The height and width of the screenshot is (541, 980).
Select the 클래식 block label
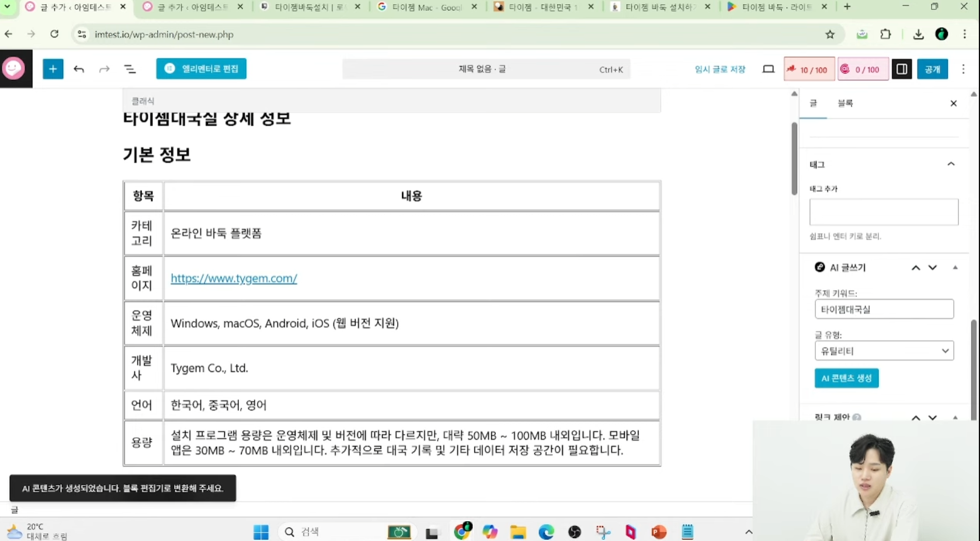click(x=143, y=101)
